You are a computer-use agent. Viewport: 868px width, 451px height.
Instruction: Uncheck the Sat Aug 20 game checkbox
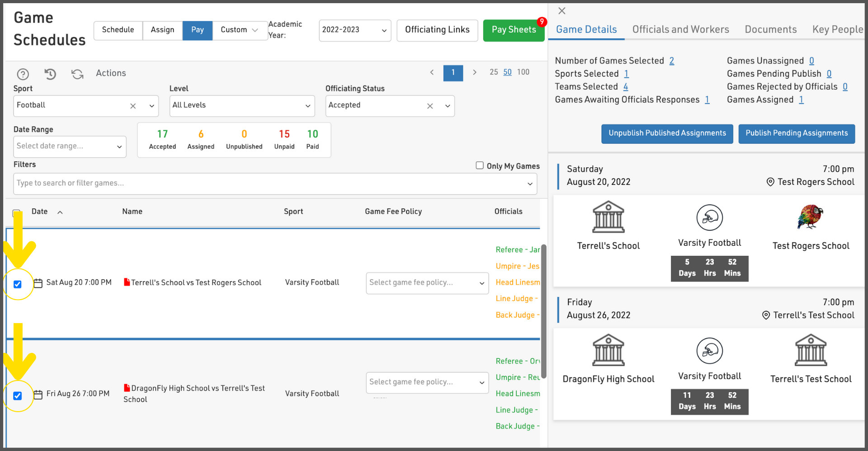point(18,284)
